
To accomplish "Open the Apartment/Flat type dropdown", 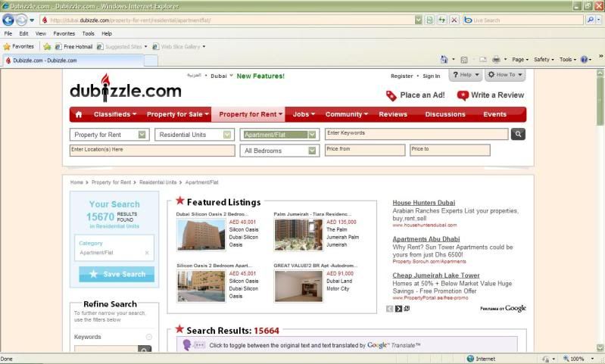I will tap(279, 135).
